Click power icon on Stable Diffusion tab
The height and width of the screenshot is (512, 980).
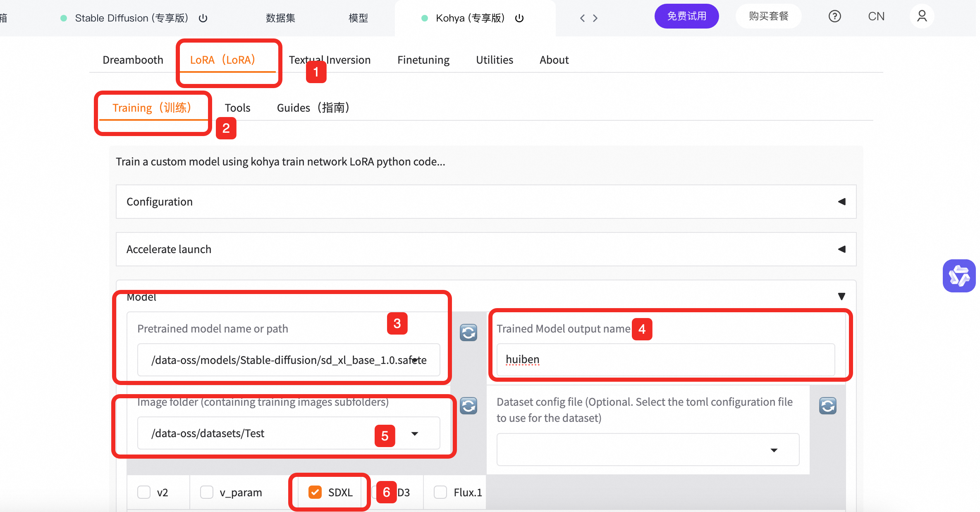203,18
